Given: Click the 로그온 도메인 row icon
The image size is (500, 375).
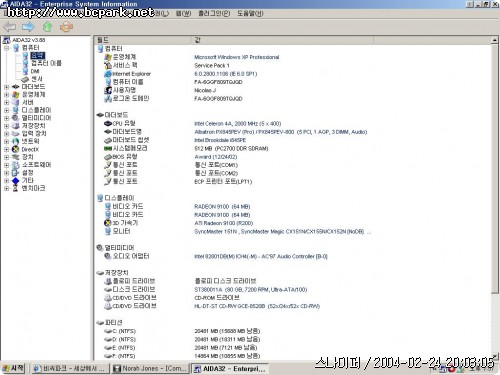Looking at the screenshot, I should point(108,98).
